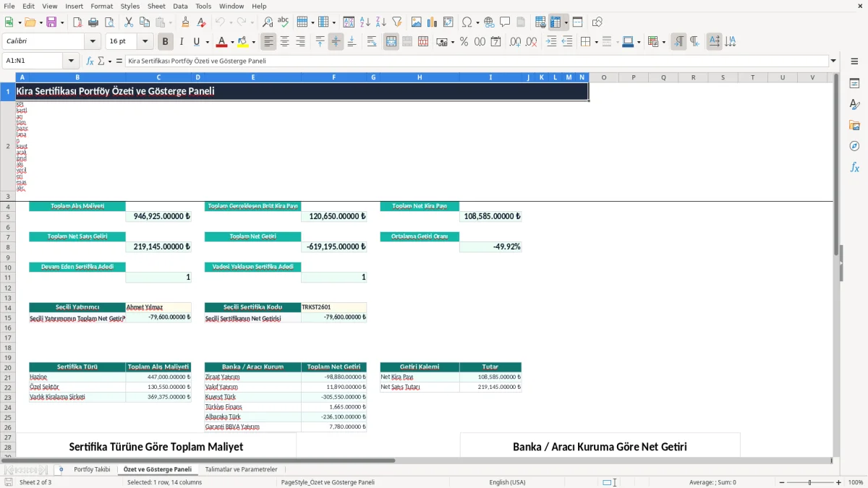
Task: Apply AutoFilter funnel icon
Action: (397, 22)
